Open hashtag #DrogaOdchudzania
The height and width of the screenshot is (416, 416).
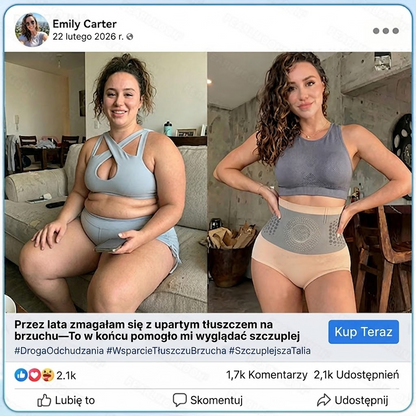59,351
